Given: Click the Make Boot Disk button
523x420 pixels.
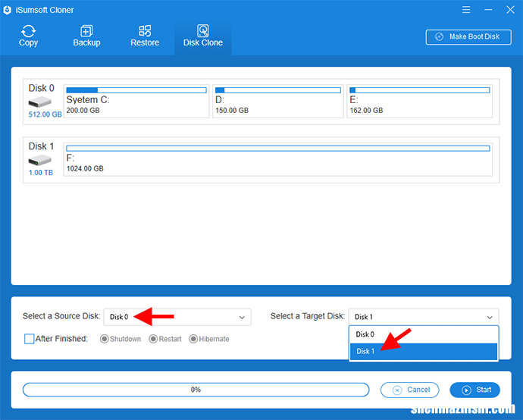Looking at the screenshot, I should click(468, 36).
